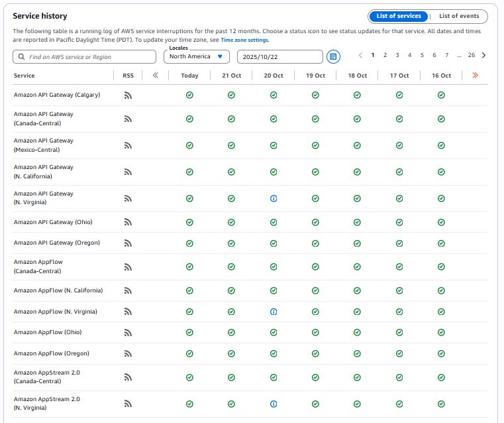Go to page 3 in pagination

pos(397,56)
